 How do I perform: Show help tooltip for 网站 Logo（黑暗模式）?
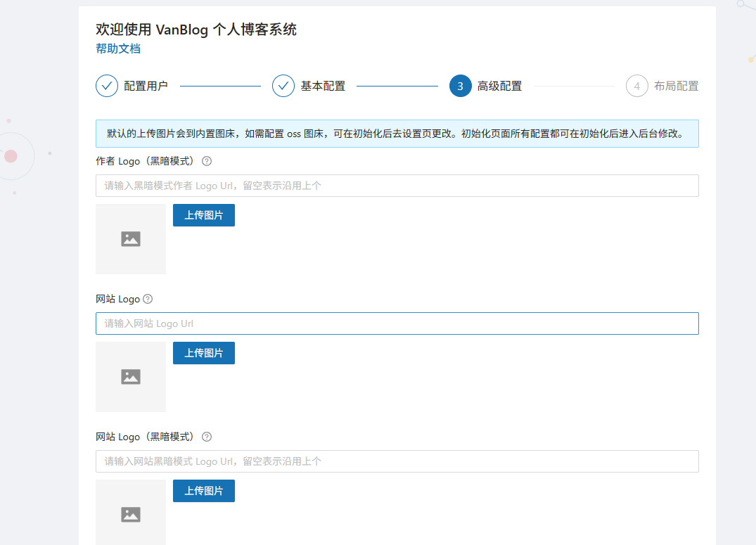pyautogui.click(x=207, y=437)
